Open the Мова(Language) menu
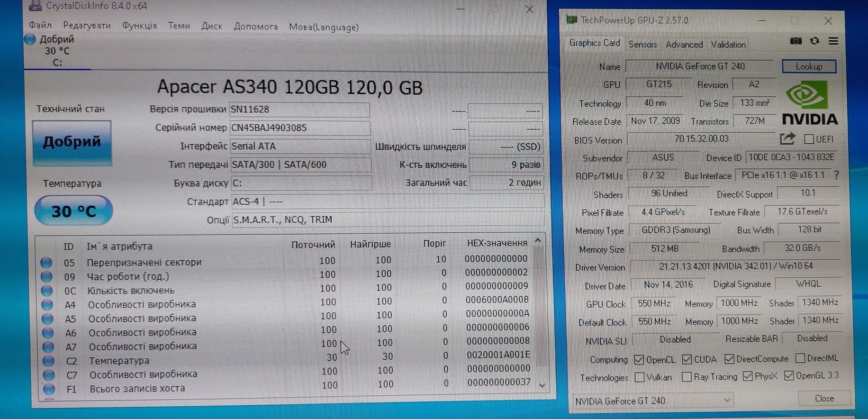 324,27
